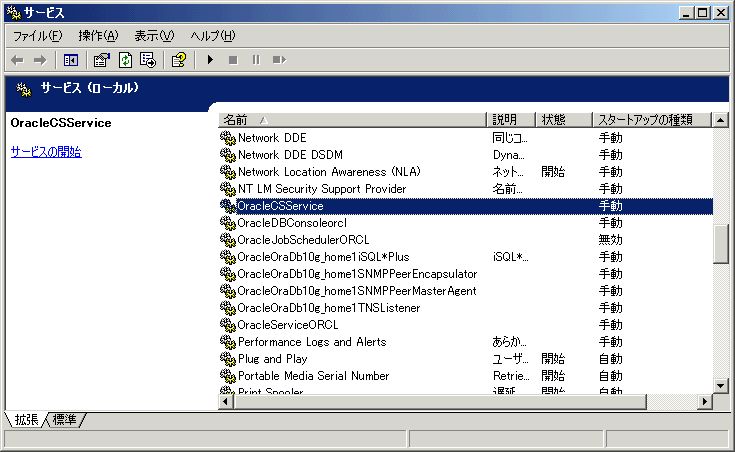The image size is (735, 452).
Task: Click the horizontal scrollbar right arrow
Action: (704, 401)
